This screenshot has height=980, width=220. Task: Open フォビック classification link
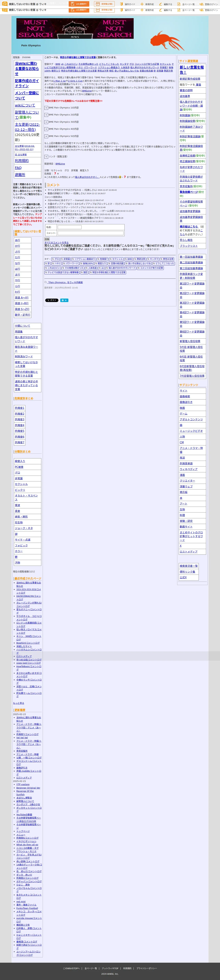21,546
